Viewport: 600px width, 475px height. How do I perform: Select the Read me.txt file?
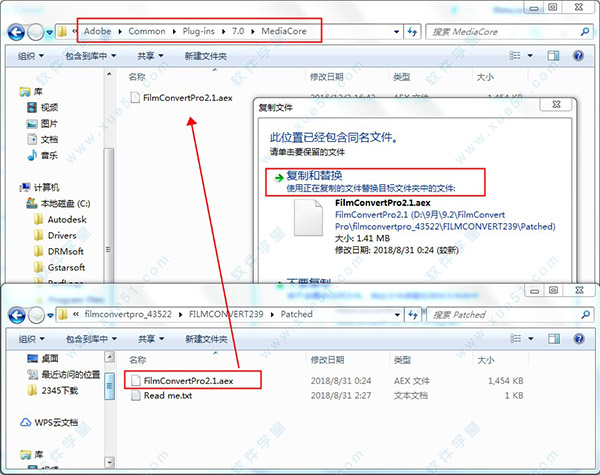pyautogui.click(x=167, y=396)
